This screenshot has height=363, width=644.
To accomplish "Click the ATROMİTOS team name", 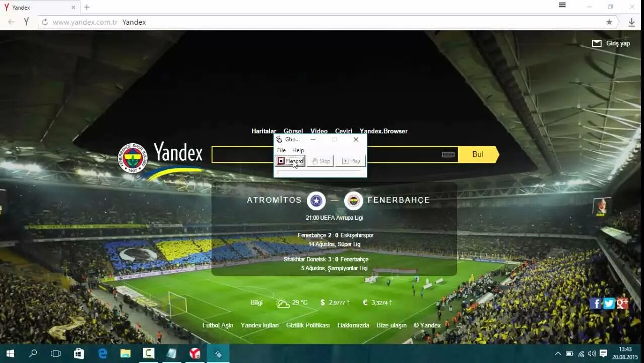I will 274,200.
